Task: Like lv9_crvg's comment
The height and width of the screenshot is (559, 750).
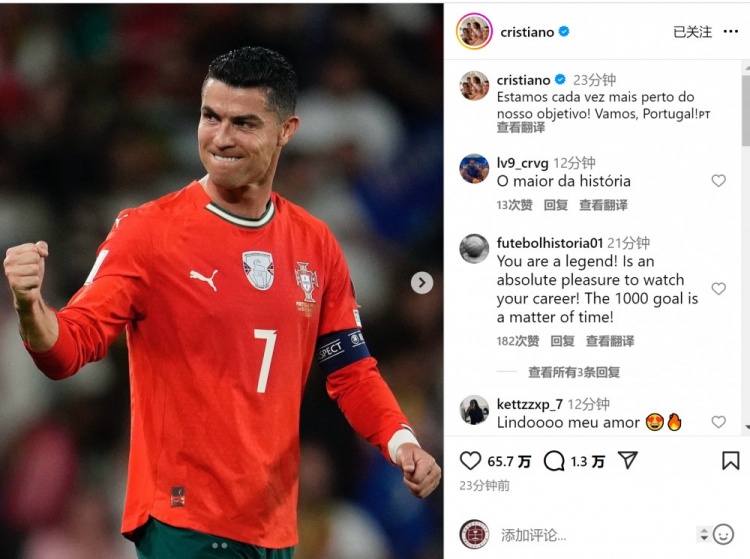Action: [718, 180]
